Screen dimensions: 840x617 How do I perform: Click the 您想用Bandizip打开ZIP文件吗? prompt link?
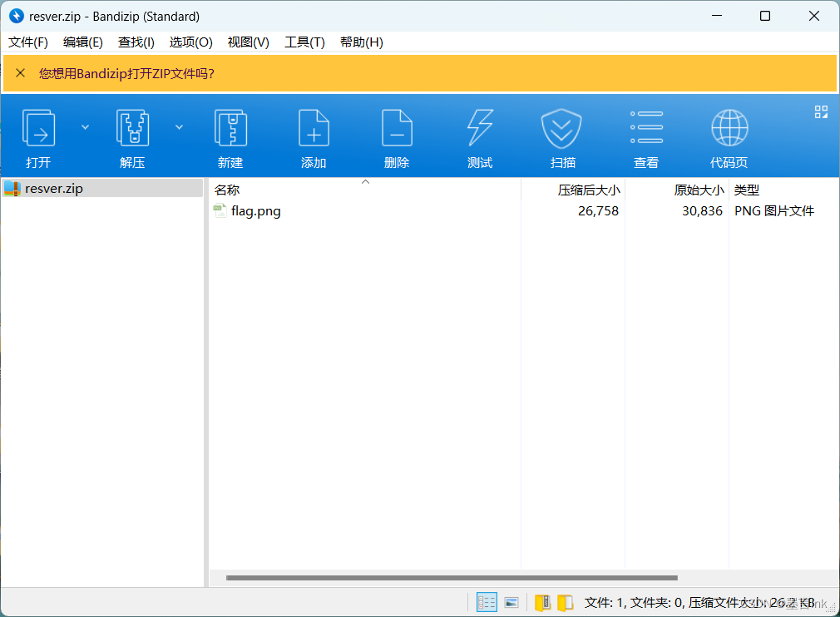(x=126, y=73)
